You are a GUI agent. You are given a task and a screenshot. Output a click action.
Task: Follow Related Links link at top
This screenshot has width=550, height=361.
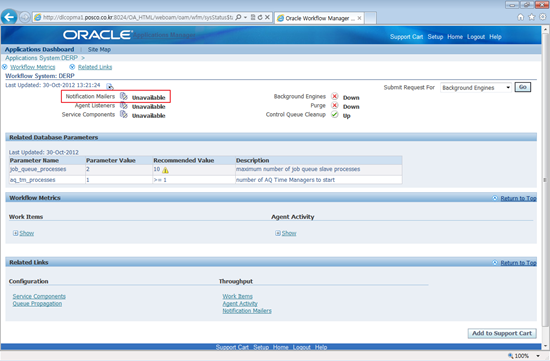click(95, 67)
